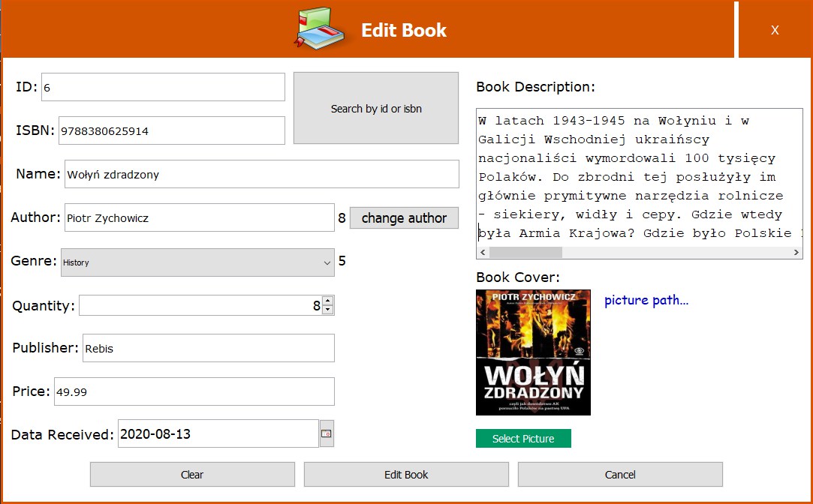Click the ISBN: label
The height and width of the screenshot is (504, 813).
(35, 130)
